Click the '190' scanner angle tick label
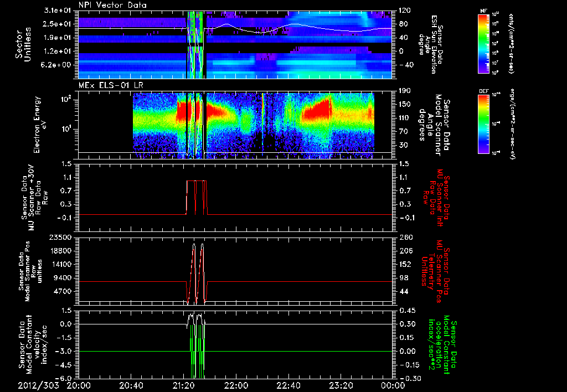The width and height of the screenshot is (567, 392). pos(405,91)
